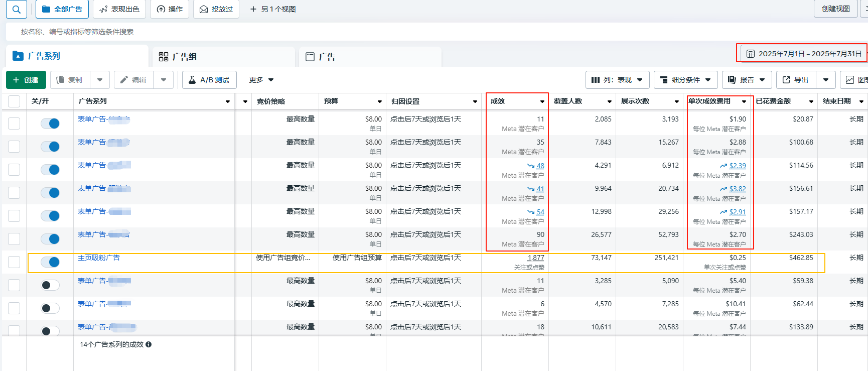Turn off toggle for the $156.61 row
Image resolution: width=868 pixels, height=371 pixels.
50,193
